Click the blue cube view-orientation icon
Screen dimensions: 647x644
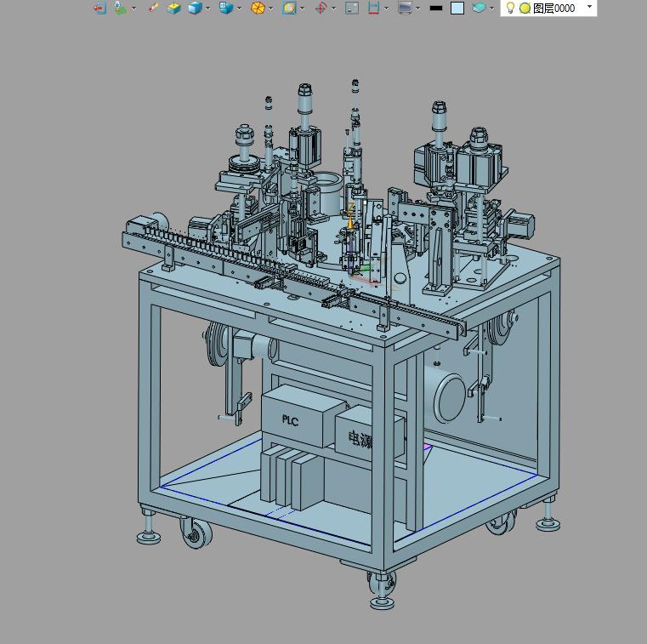pos(225,8)
